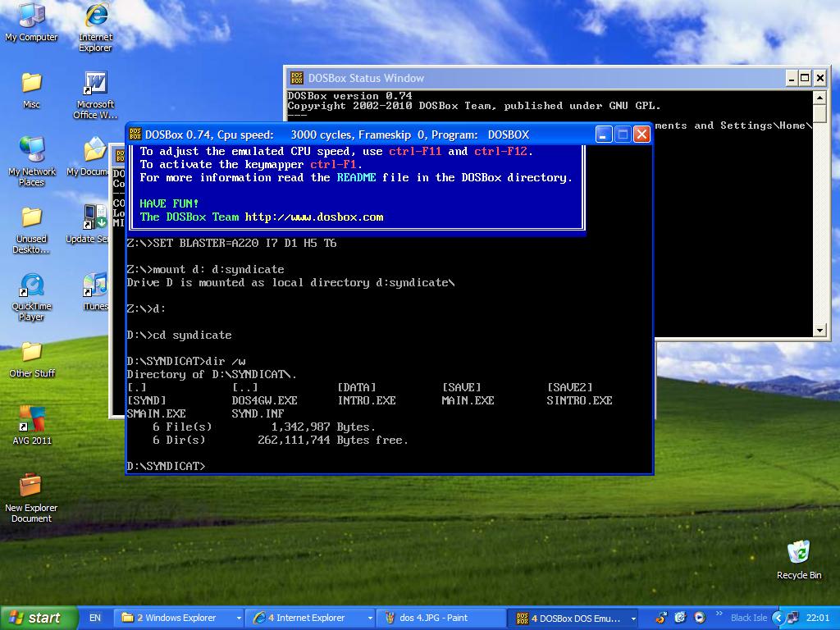This screenshot has width=840, height=630.
Task: Click DOSBox Status Window title bar icon
Action: [296, 78]
